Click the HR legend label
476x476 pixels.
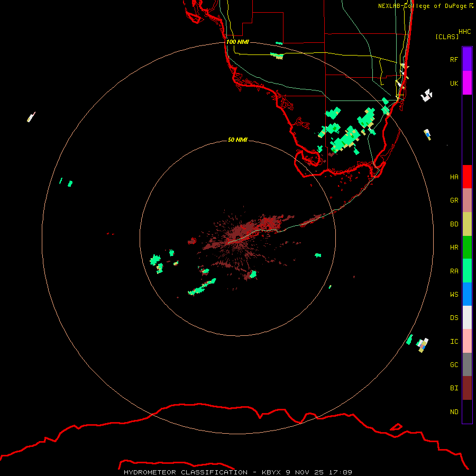coord(454,248)
